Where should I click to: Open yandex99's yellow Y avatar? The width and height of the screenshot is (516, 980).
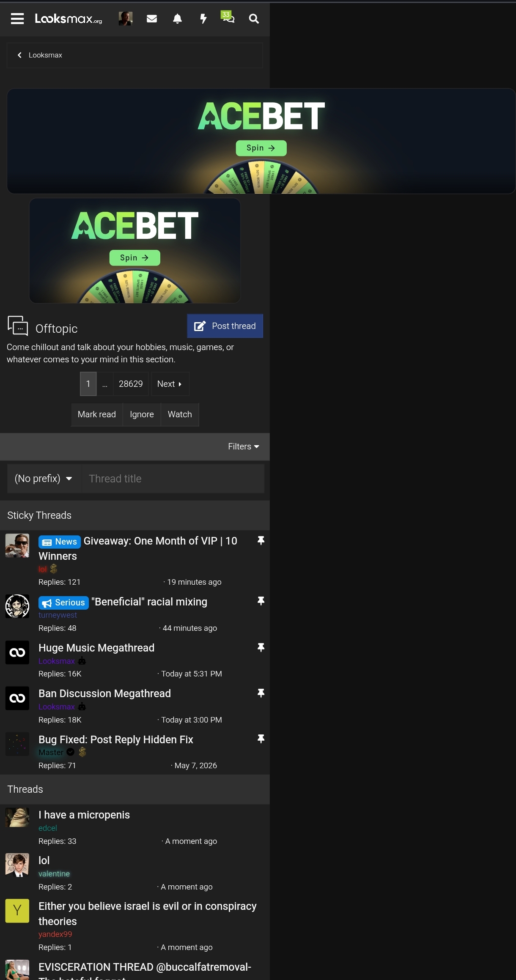click(x=17, y=911)
